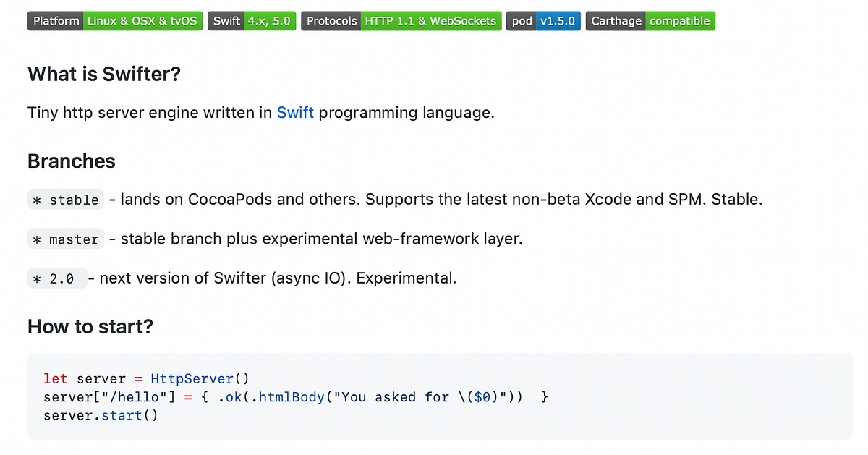Open the Swift hyperlink in the description

pos(295,113)
